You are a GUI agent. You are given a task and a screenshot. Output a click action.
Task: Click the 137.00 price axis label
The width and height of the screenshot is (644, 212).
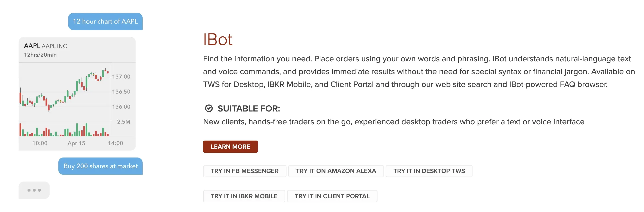pyautogui.click(x=121, y=77)
